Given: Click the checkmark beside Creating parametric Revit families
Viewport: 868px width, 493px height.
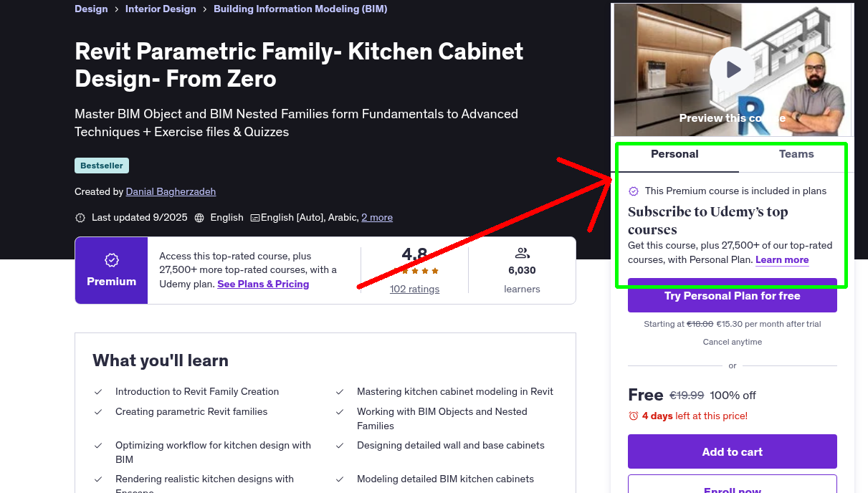Looking at the screenshot, I should click(98, 411).
